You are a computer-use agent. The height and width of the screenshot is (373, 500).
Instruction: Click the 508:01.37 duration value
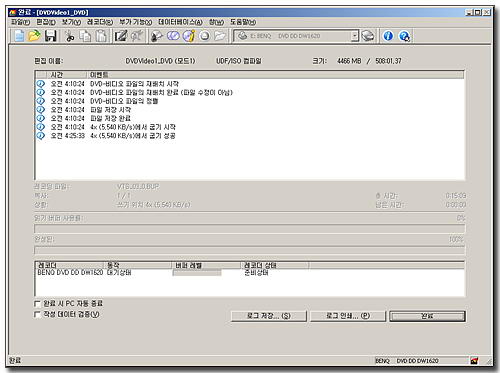388,61
